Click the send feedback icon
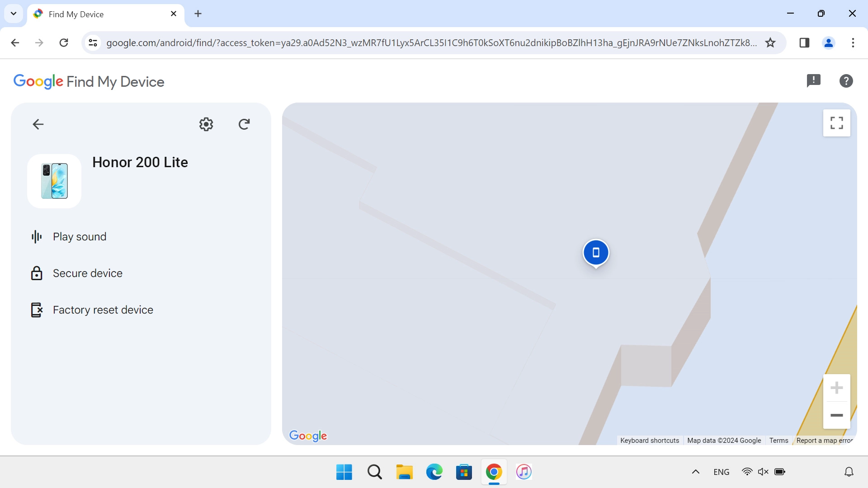The width and height of the screenshot is (868, 488). pos(814,80)
